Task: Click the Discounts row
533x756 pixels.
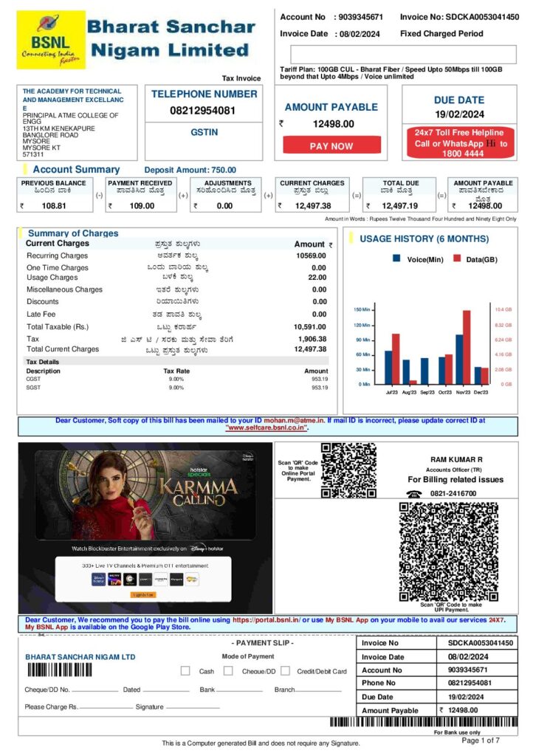Action: tap(177, 301)
